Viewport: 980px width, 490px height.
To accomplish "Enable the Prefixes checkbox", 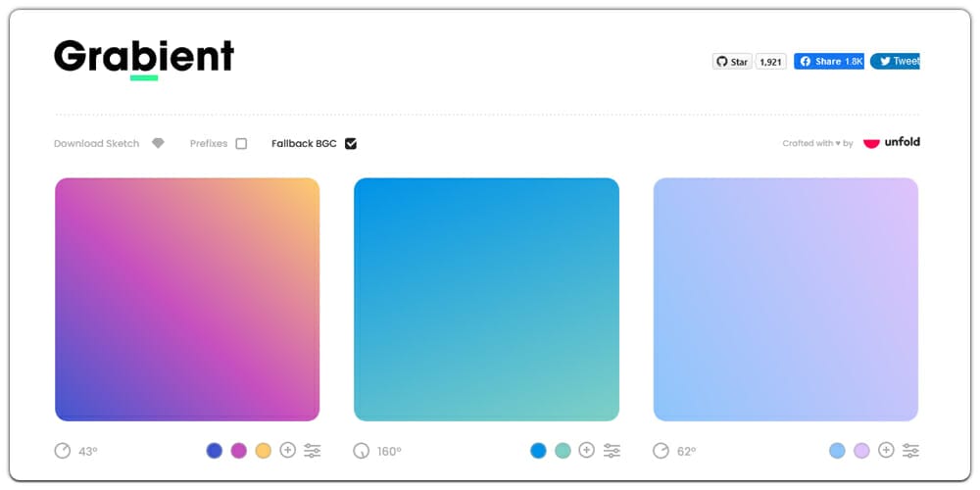I will 241,143.
